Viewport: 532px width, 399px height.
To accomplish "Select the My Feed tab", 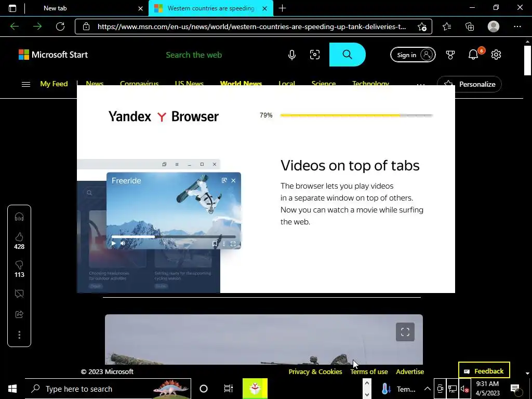I will pyautogui.click(x=54, y=84).
